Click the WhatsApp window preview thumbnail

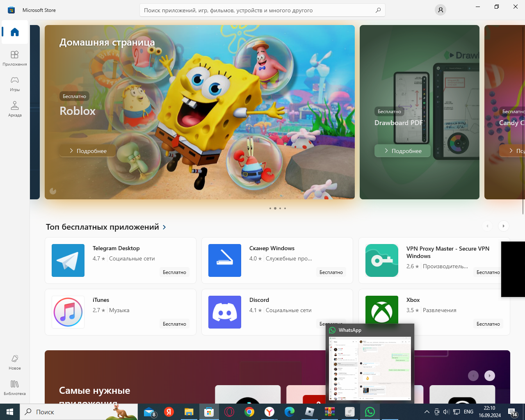coord(370,368)
